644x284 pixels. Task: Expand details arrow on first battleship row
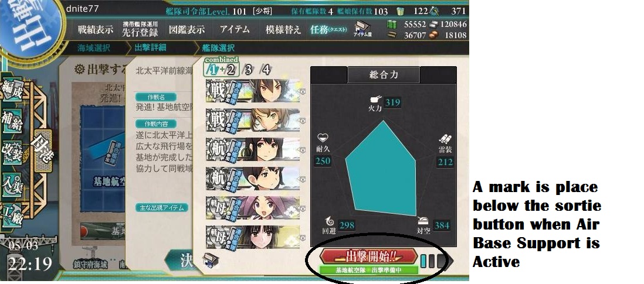(303, 91)
